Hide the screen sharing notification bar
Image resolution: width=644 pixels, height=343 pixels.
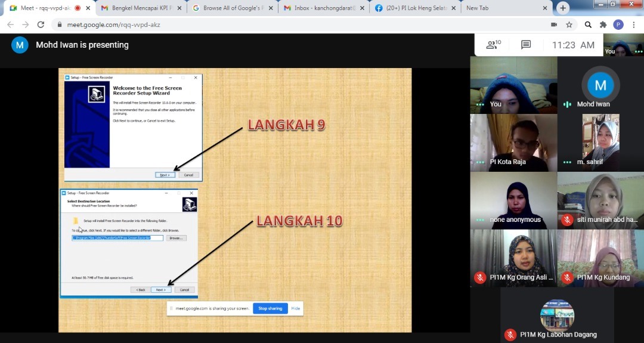click(x=295, y=308)
